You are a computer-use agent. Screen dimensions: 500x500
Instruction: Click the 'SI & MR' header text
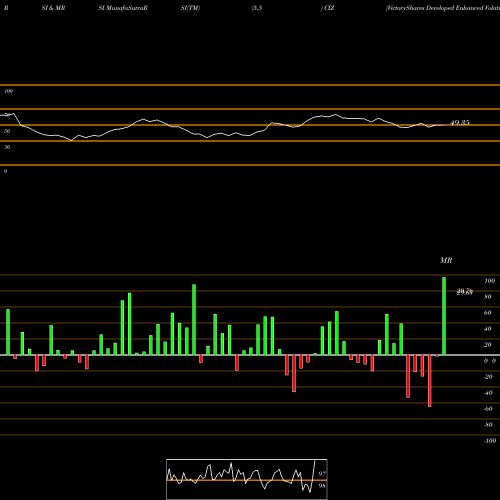tap(53, 8)
